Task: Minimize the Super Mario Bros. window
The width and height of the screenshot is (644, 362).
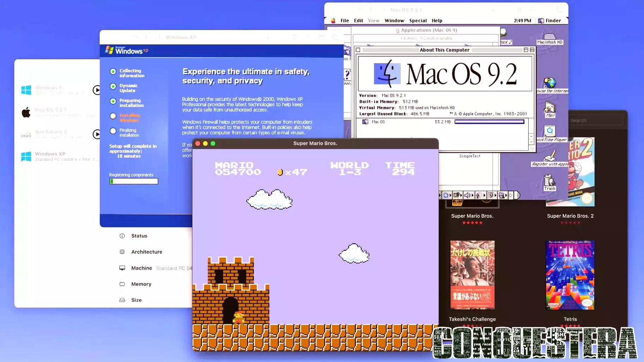Action: [x=205, y=143]
